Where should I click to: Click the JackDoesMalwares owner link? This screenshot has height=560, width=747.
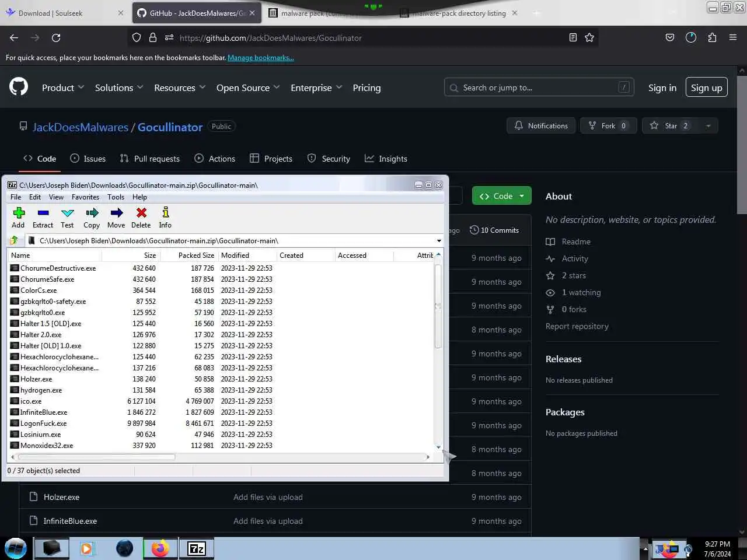pyautogui.click(x=81, y=127)
